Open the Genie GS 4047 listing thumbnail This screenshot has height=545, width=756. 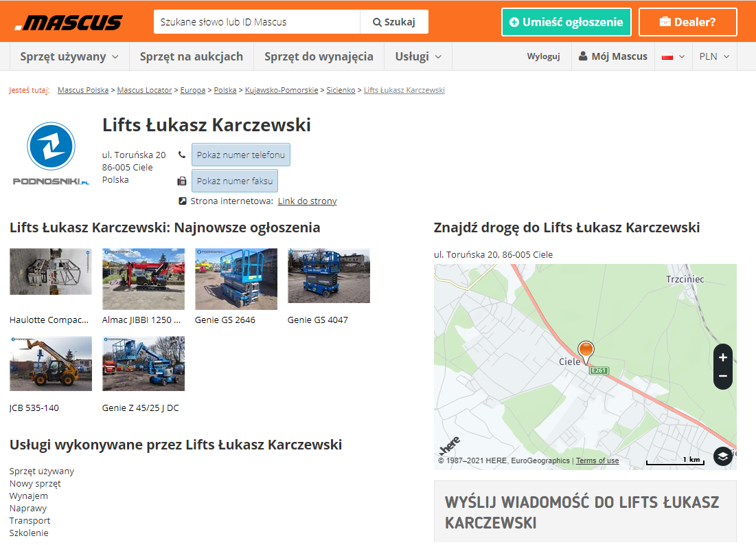click(329, 276)
